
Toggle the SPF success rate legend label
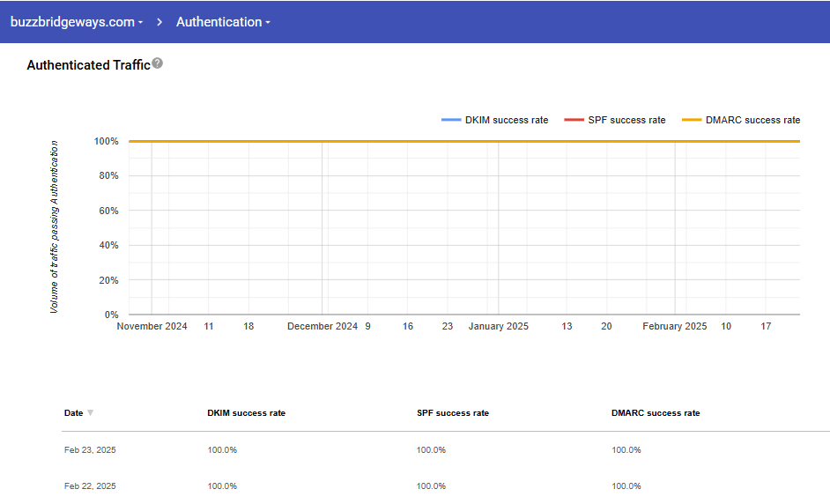[626, 120]
